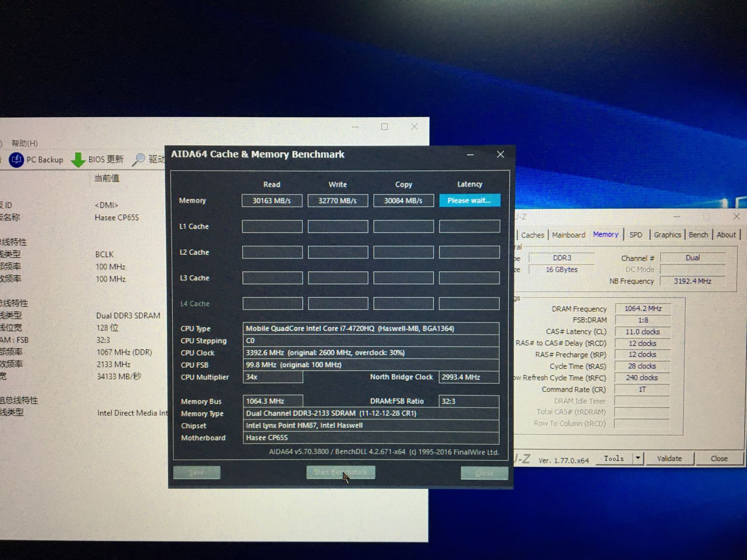The image size is (747, 560).
Task: Click the 当前值 column header in the main window
Action: click(x=107, y=178)
